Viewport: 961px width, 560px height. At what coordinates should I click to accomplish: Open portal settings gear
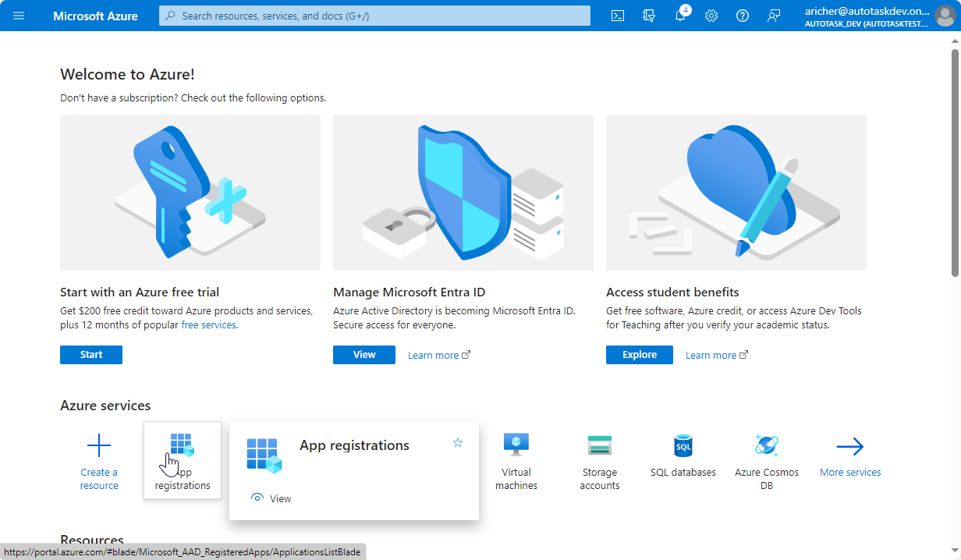[x=711, y=16]
